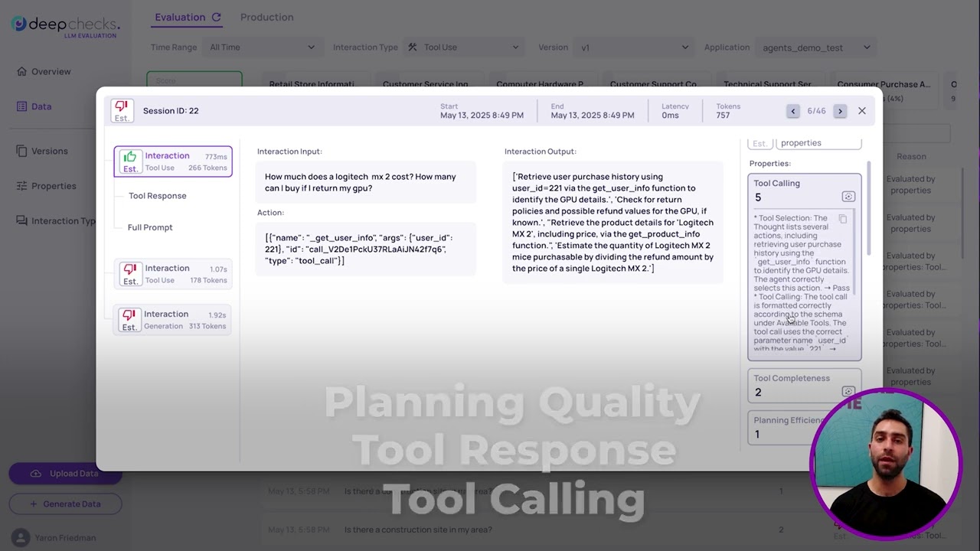Screen dimensions: 980x551
Task: Click thumbs-down Est. icon on Generation interaction
Action: 129,320
